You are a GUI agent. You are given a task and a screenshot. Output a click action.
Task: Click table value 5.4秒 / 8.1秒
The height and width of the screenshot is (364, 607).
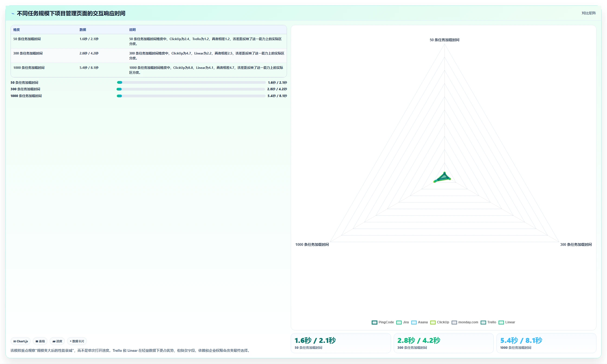89,68
